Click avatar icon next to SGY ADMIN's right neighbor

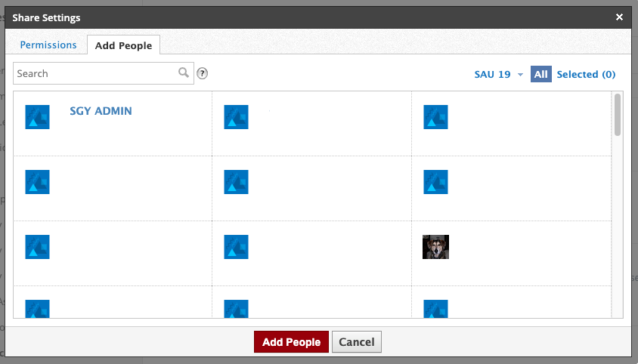[237, 117]
